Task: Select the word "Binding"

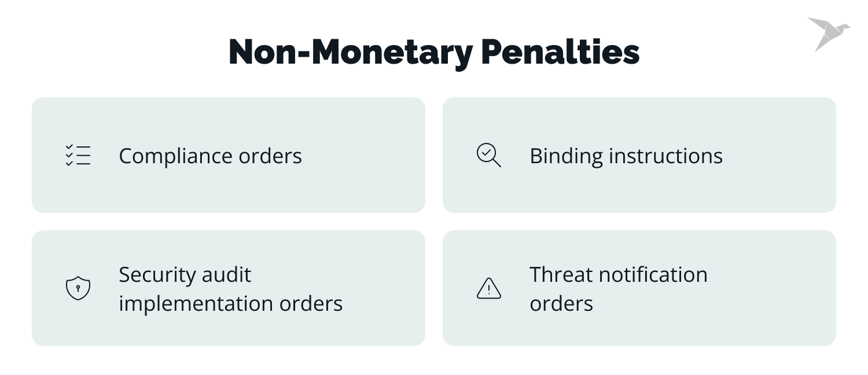Action: click(x=566, y=156)
